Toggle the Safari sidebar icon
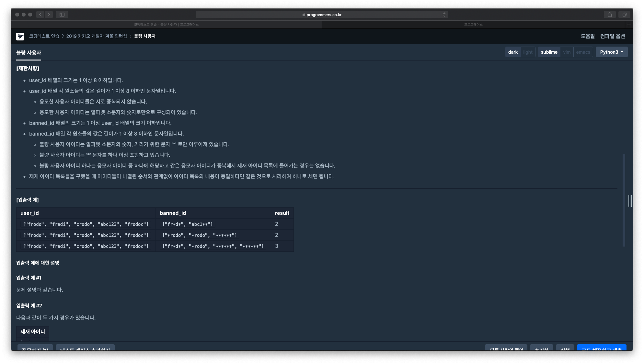This screenshot has width=644, height=364. pyautogui.click(x=62, y=15)
